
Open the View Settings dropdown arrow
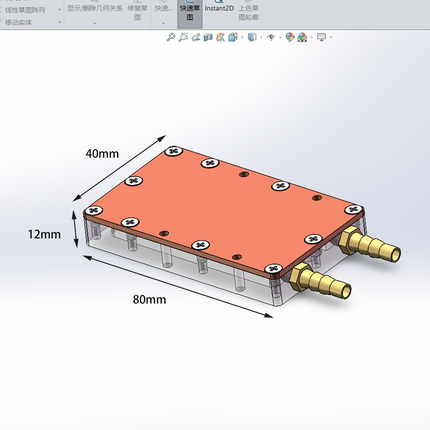pyautogui.click(x=331, y=37)
